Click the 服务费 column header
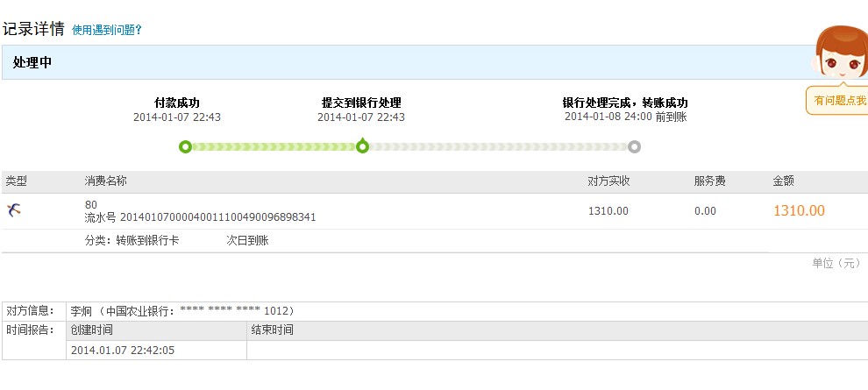Viewport: 868px width, 390px height. pos(709,181)
